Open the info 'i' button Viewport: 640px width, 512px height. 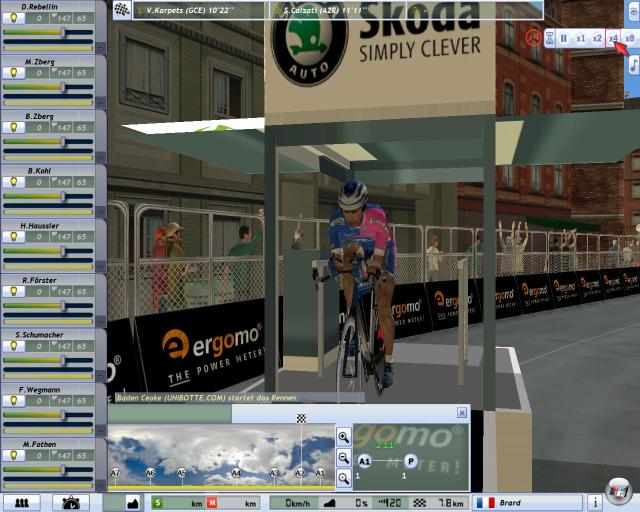[595, 503]
